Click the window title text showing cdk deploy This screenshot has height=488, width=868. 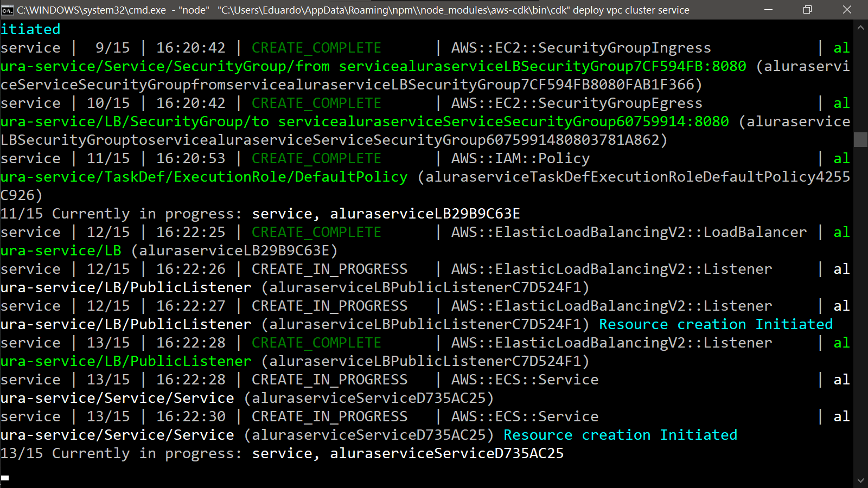(353, 10)
